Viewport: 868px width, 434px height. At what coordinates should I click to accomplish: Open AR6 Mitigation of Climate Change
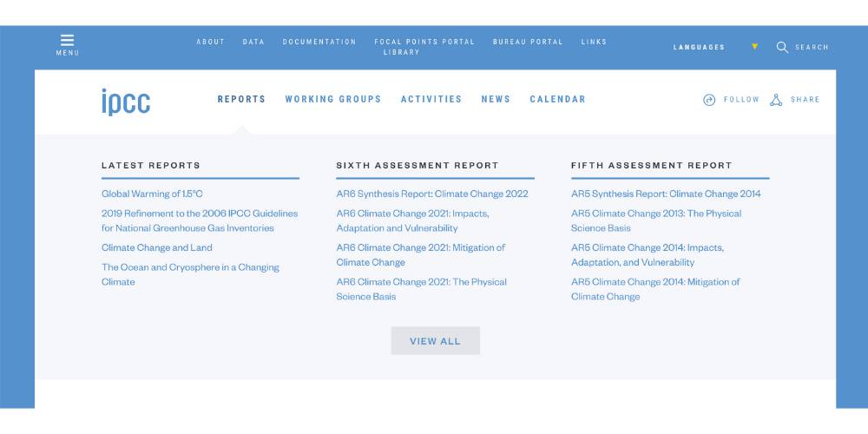pyautogui.click(x=421, y=254)
